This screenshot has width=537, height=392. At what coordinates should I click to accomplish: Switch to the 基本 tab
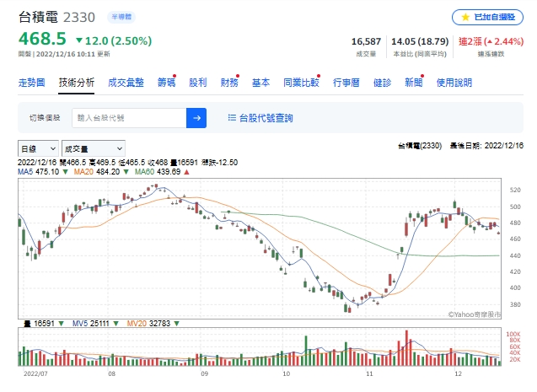click(x=260, y=83)
